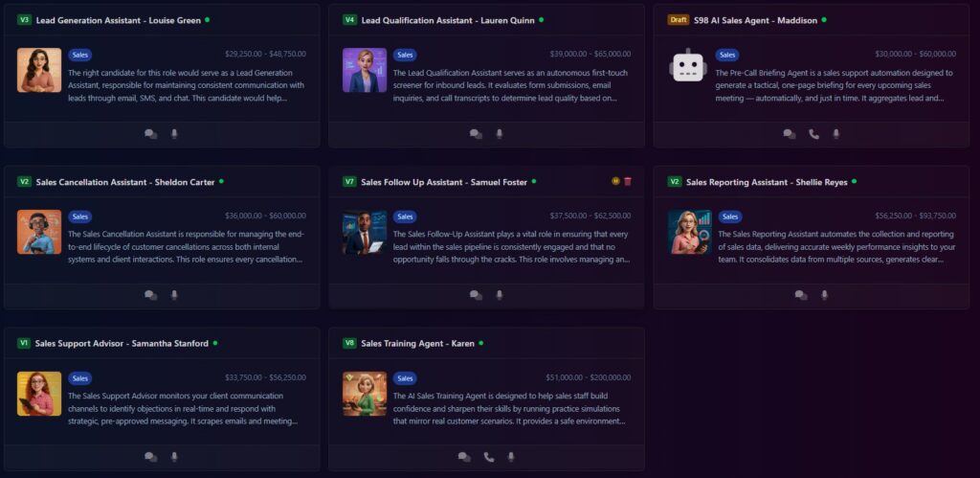Open chat on Sales Reporting Assistant card
The height and width of the screenshot is (478, 980).
coord(801,295)
